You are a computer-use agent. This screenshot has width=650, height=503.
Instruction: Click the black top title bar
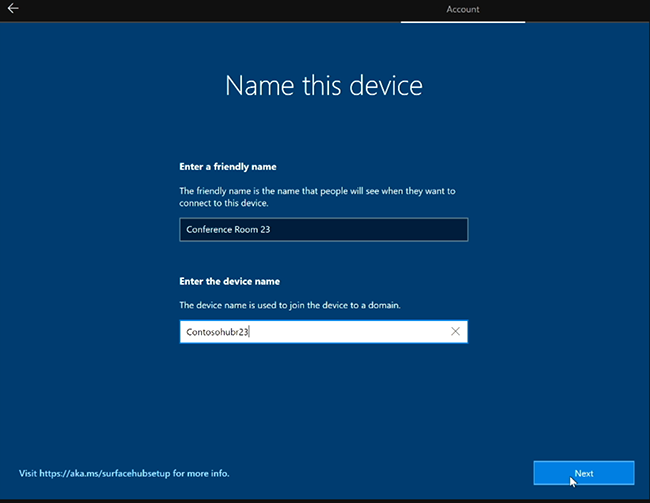click(207, 10)
